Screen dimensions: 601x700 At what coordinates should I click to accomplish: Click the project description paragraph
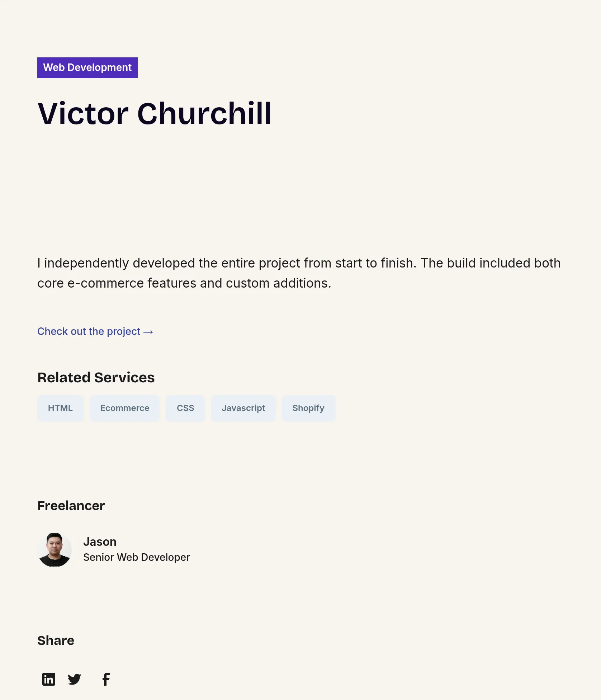click(x=299, y=273)
